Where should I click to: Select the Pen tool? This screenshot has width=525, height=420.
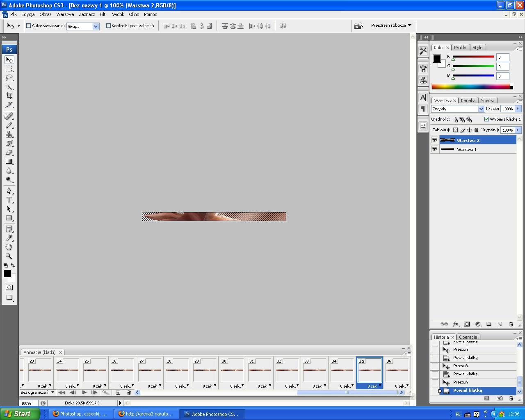(x=9, y=191)
